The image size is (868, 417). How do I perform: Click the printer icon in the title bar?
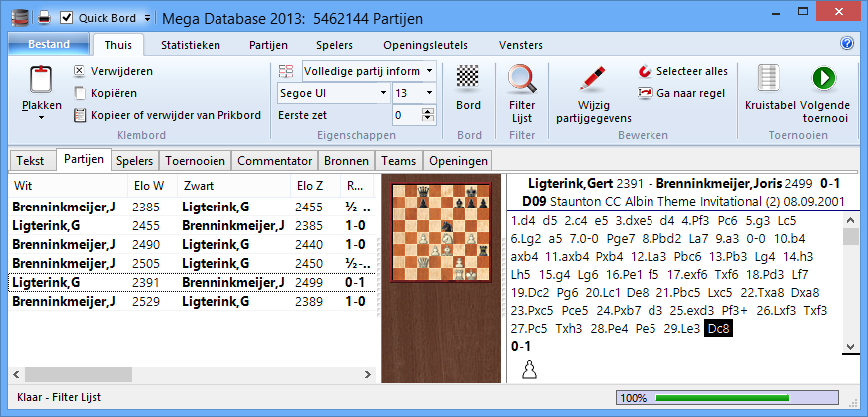tap(44, 18)
